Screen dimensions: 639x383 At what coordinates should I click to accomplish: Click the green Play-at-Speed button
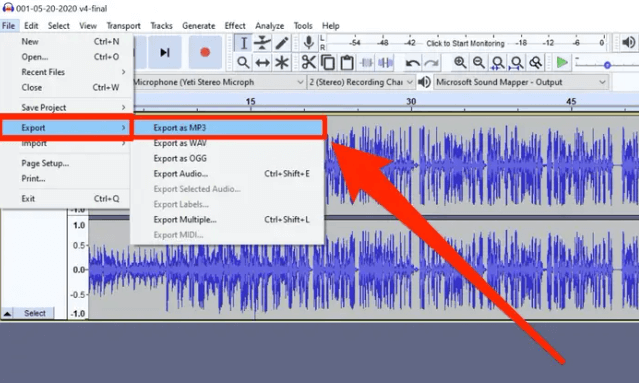click(562, 63)
